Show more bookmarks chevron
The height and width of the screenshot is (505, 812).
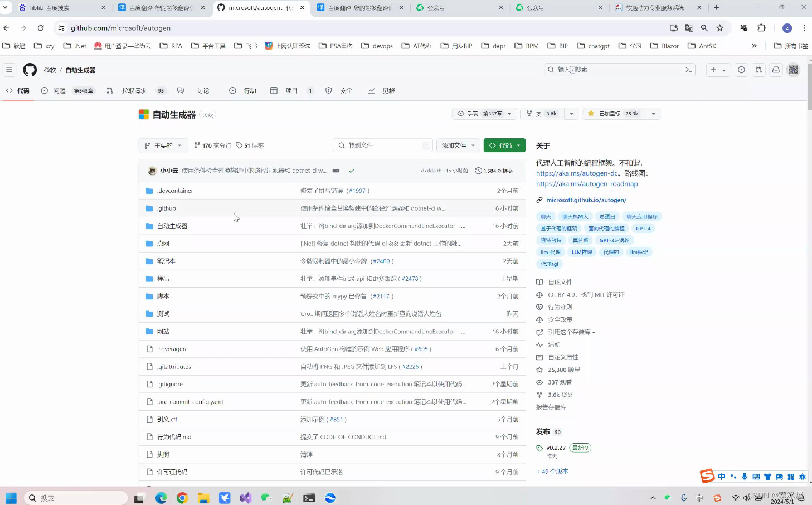coord(754,46)
